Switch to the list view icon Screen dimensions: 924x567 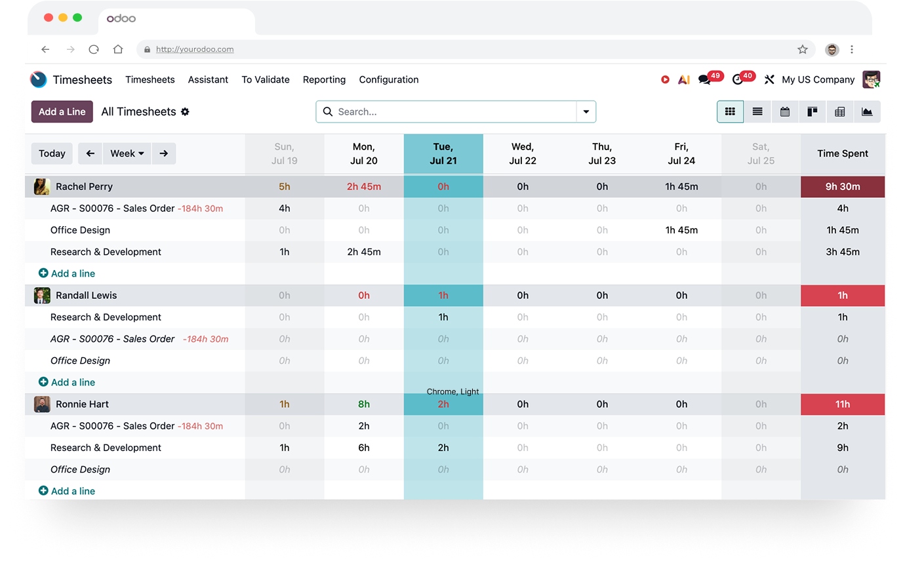coord(757,111)
